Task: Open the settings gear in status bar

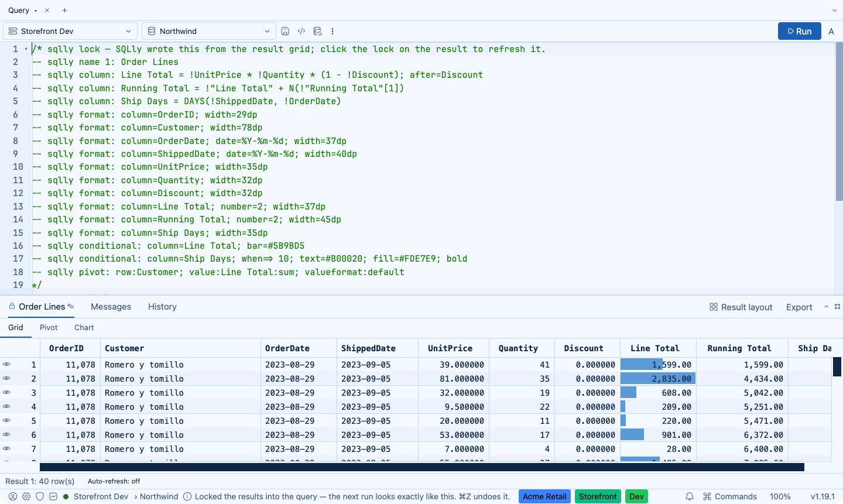Action: pyautogui.click(x=26, y=496)
